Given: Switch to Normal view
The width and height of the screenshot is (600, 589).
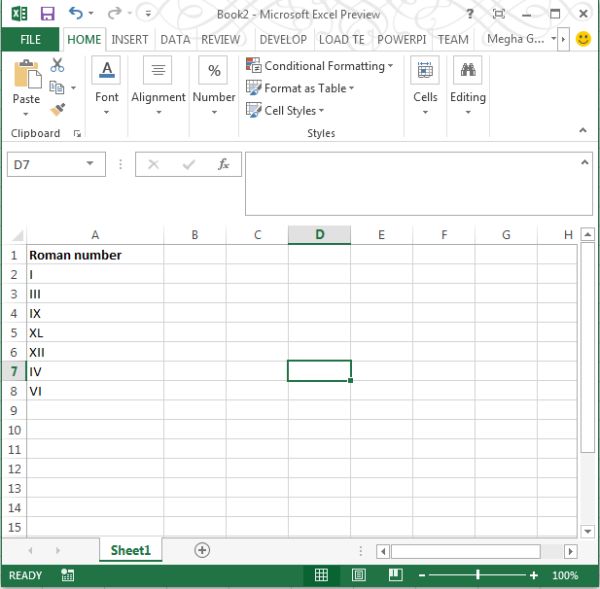Looking at the screenshot, I should point(321,575).
